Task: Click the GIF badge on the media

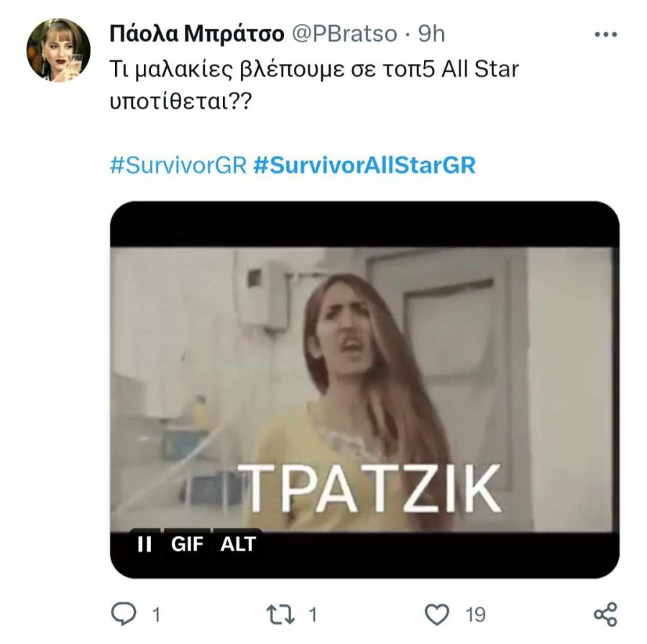Action: (x=187, y=544)
